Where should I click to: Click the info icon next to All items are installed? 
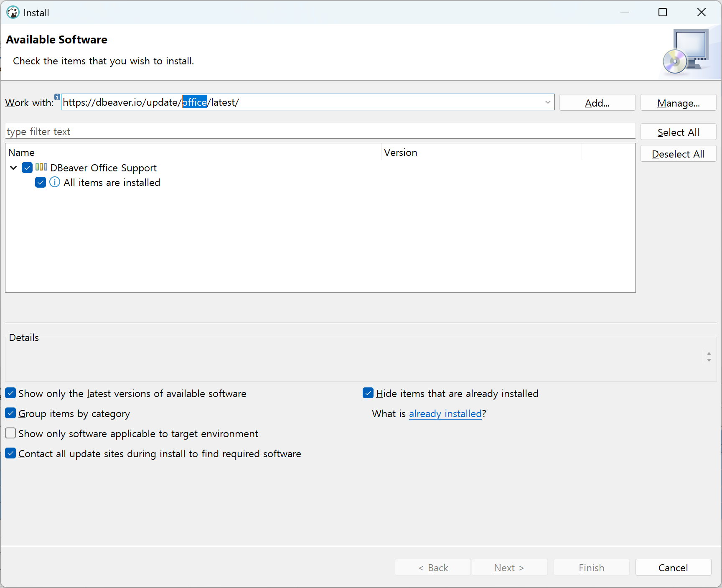[x=55, y=182]
